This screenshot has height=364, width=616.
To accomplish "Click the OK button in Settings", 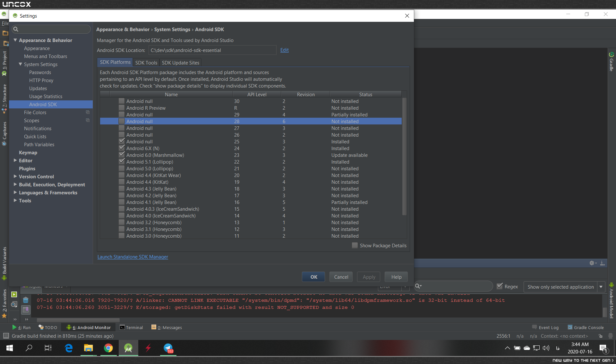I will pyautogui.click(x=313, y=277).
